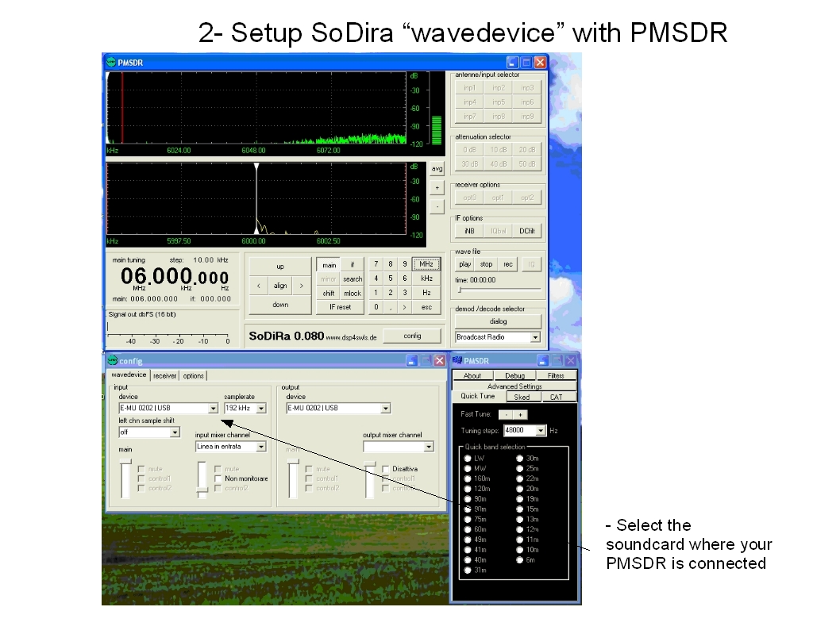The width and height of the screenshot is (840, 630).
Task: Click Fast Tune plus button
Action: (x=520, y=415)
